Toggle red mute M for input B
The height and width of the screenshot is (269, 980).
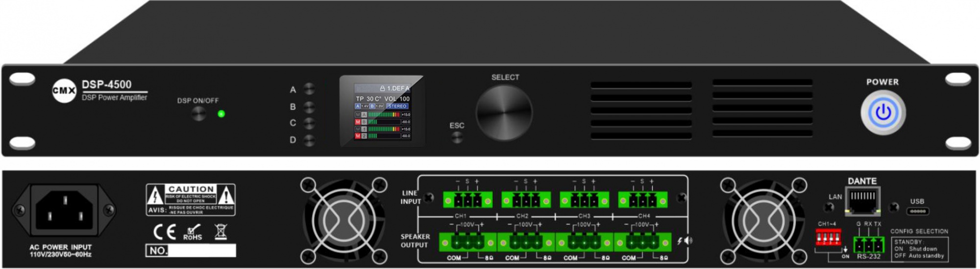(x=358, y=122)
